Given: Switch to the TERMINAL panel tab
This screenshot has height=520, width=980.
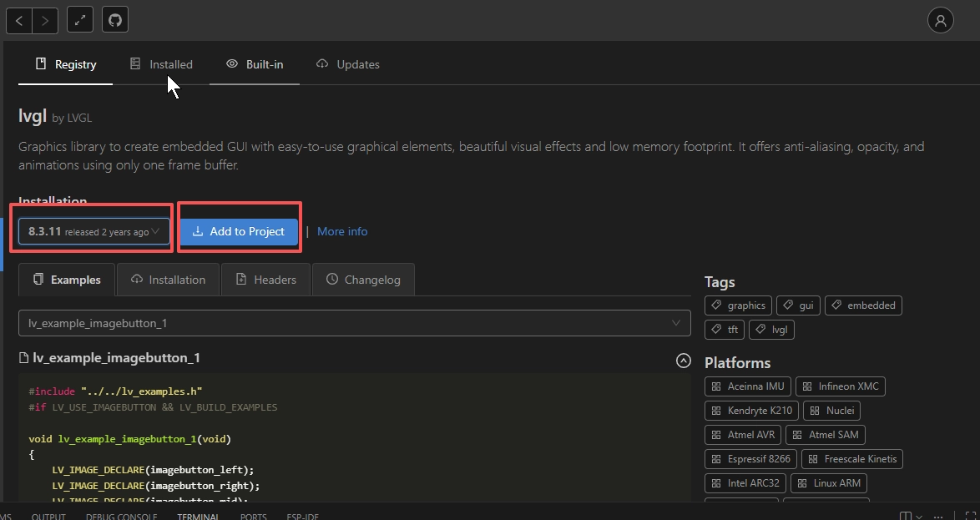Looking at the screenshot, I should coord(198,517).
